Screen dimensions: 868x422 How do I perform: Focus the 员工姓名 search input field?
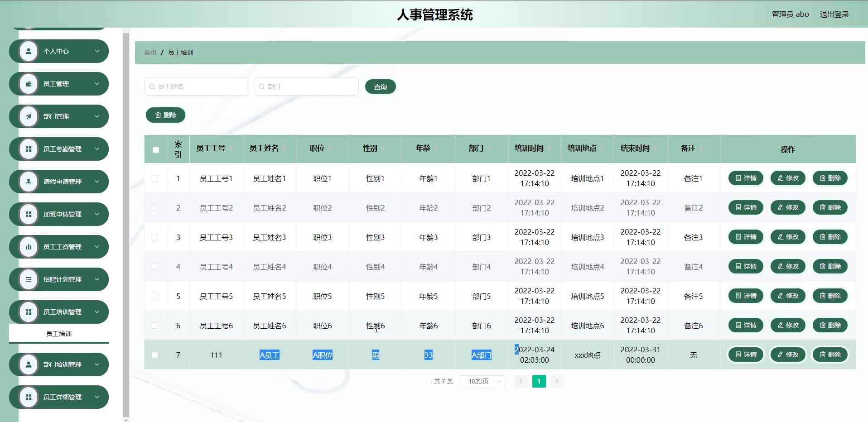(197, 86)
